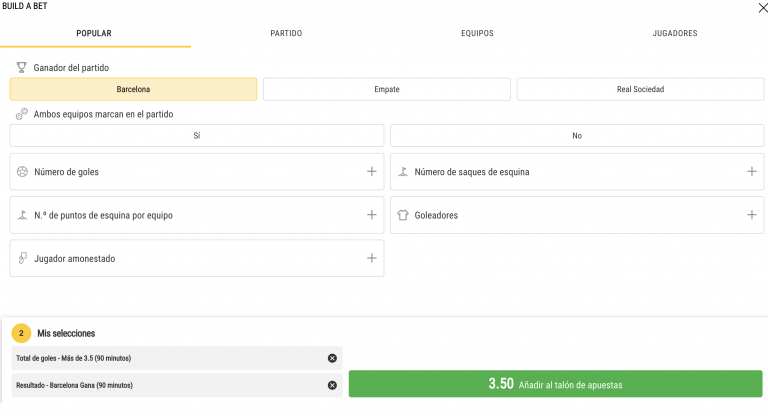Select Real Sociedad to win
This screenshot has width=768, height=416.
[640, 89]
